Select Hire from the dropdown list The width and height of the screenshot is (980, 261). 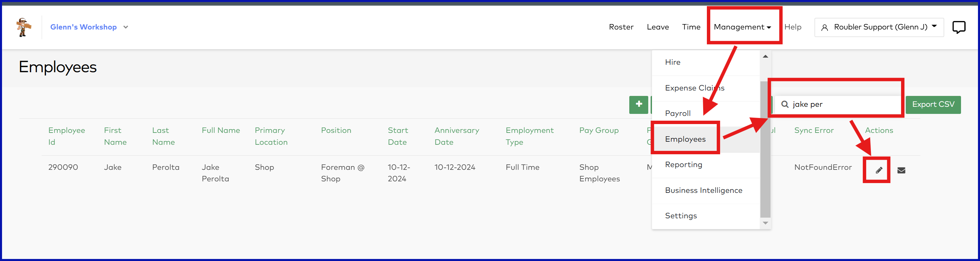(673, 62)
